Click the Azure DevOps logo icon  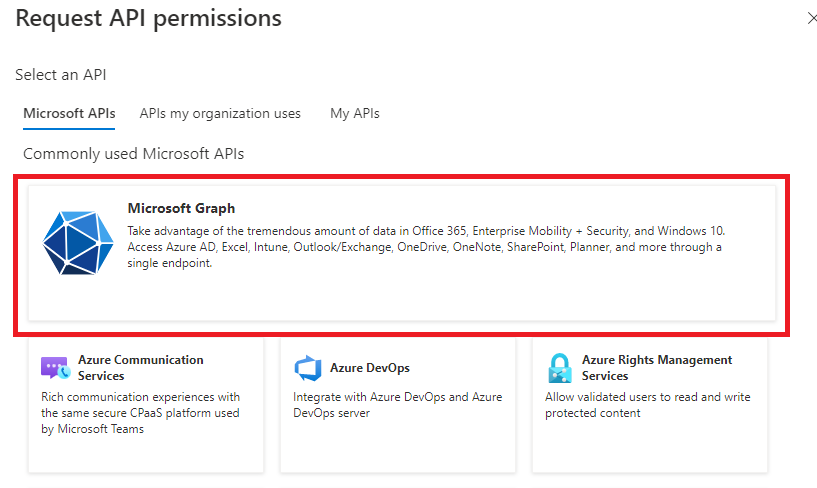(x=308, y=368)
